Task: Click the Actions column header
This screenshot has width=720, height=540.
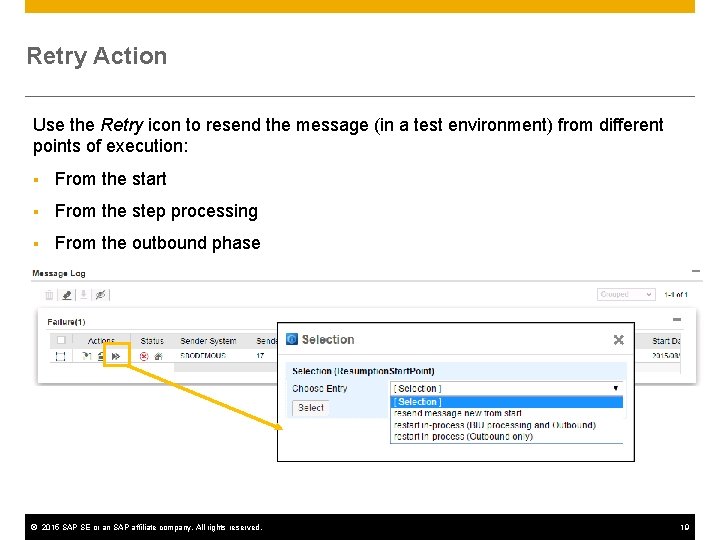Action: click(x=101, y=341)
